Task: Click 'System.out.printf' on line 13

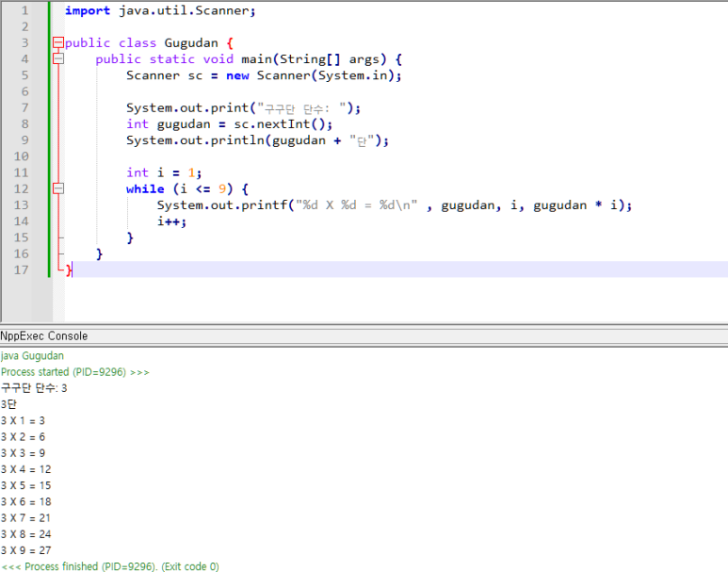Action: coord(222,205)
